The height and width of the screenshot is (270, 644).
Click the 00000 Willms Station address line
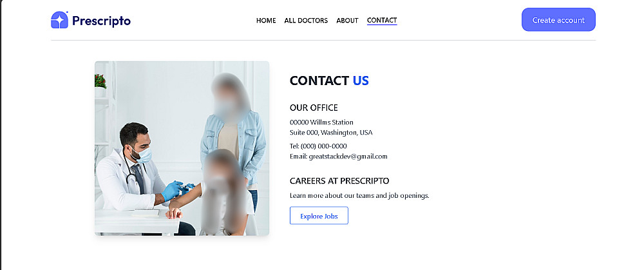pyautogui.click(x=321, y=122)
